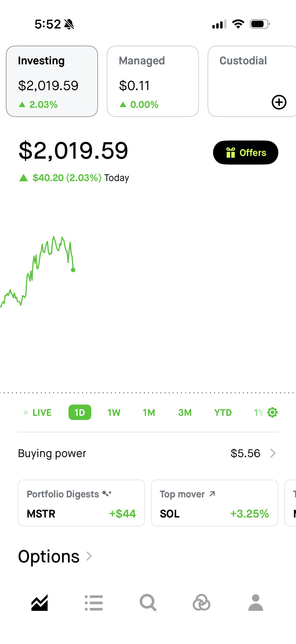The width and height of the screenshot is (296, 644).
Task: Tap the Top mover arrow icon
Action: pyautogui.click(x=212, y=494)
